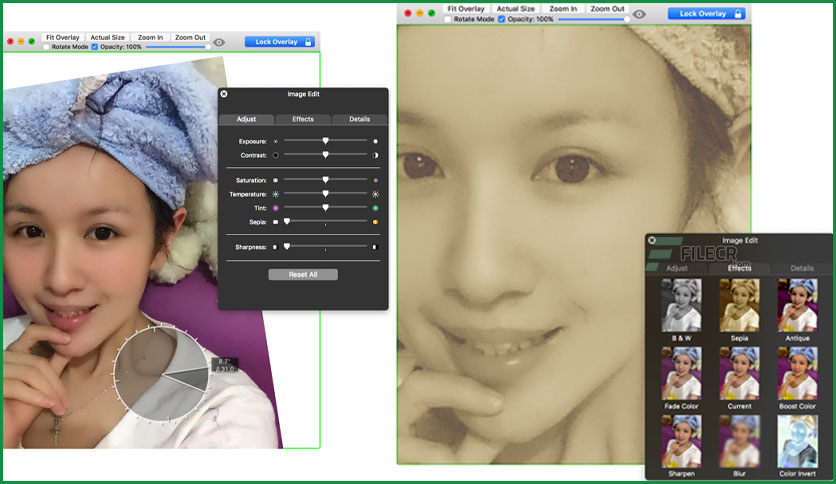Enable Rotate Mode checkbox in right window
The width and height of the screenshot is (836, 484).
[x=448, y=19]
